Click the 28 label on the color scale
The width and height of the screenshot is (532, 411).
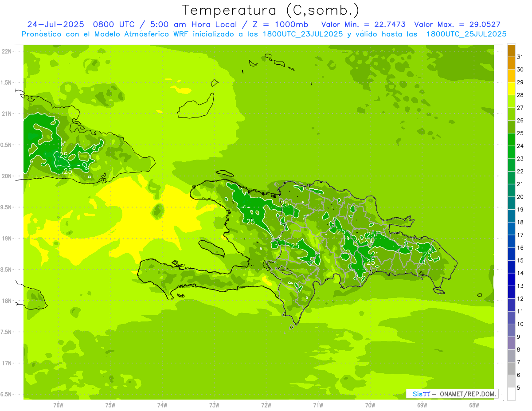pyautogui.click(x=520, y=95)
